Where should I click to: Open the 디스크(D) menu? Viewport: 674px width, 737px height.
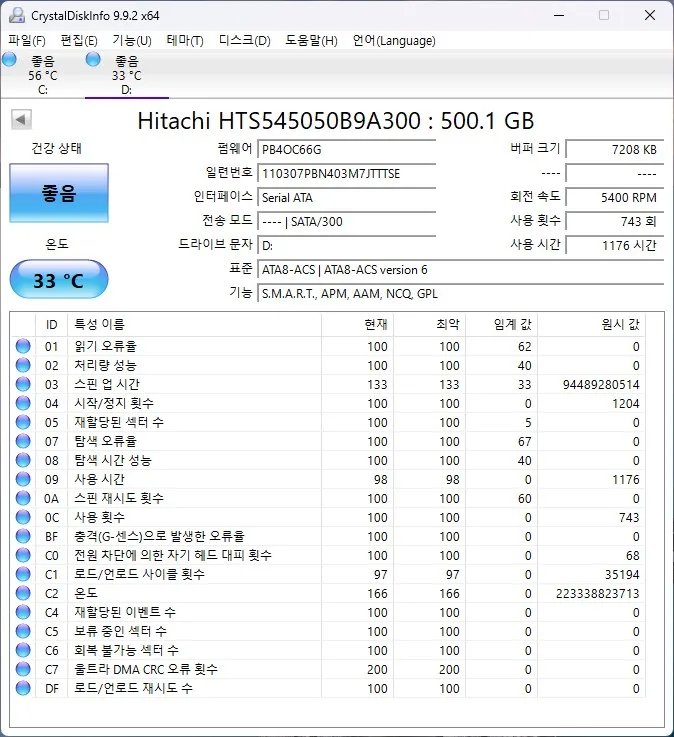(244, 41)
